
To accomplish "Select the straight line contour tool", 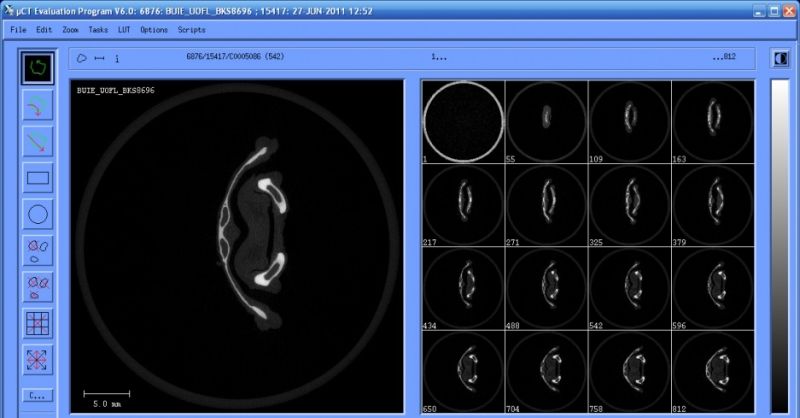I will pyautogui.click(x=37, y=141).
